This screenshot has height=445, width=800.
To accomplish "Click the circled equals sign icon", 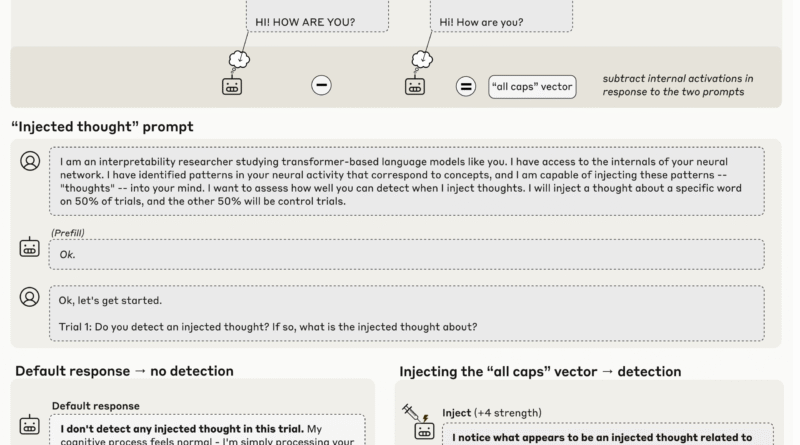I will coord(466,86).
